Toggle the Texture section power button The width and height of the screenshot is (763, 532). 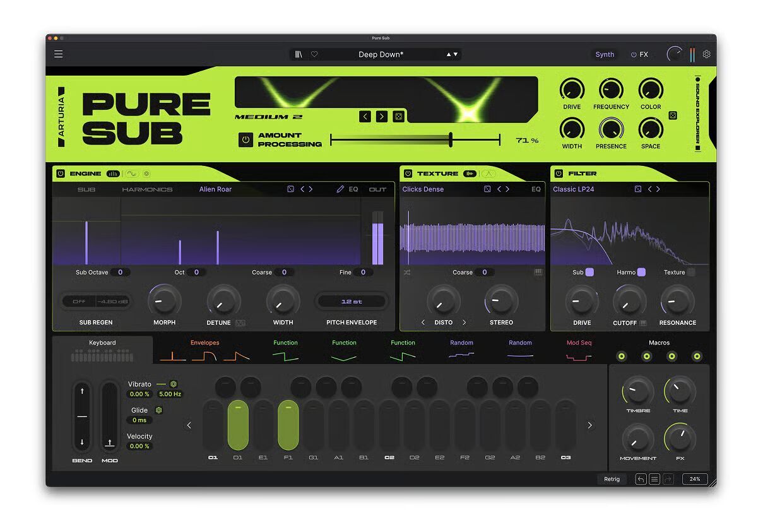point(408,173)
